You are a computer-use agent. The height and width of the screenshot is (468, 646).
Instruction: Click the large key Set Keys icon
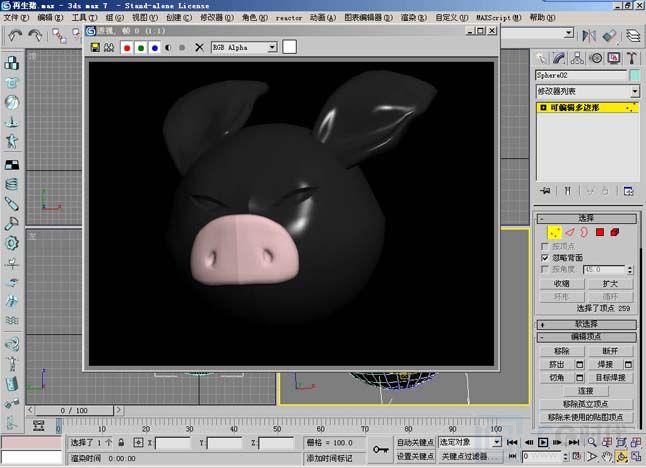[380, 449]
